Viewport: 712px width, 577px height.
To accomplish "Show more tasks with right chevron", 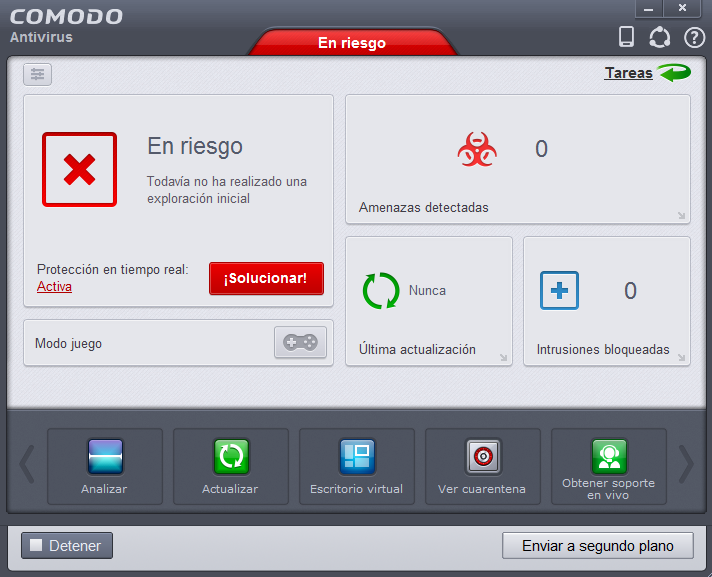I will [686, 464].
